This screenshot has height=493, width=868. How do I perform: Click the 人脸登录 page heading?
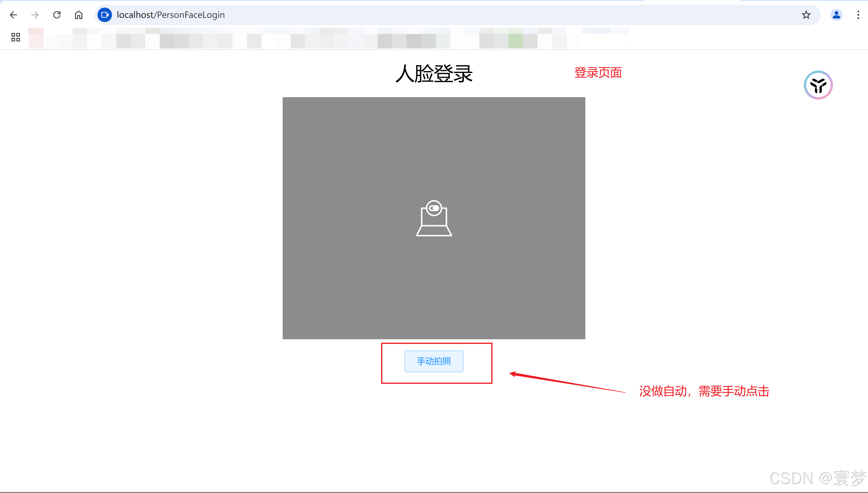click(434, 74)
